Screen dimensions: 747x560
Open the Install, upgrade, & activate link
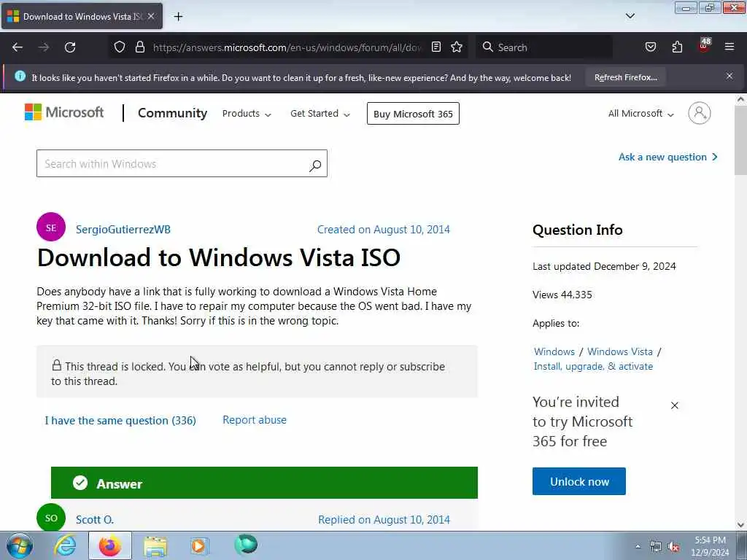pos(593,366)
